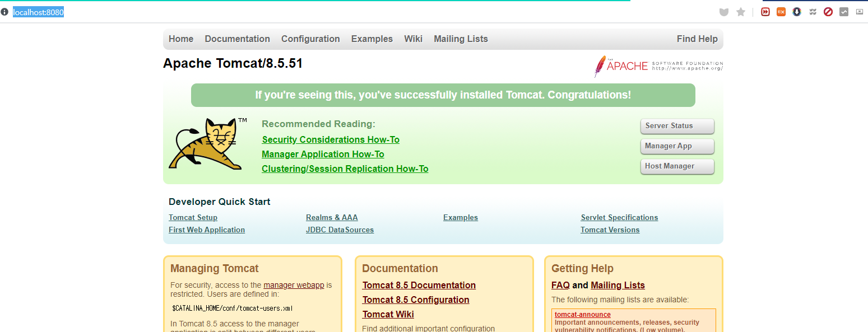The image size is (868, 332).
Task: Open the FAQ link in Getting Help
Action: click(x=560, y=286)
